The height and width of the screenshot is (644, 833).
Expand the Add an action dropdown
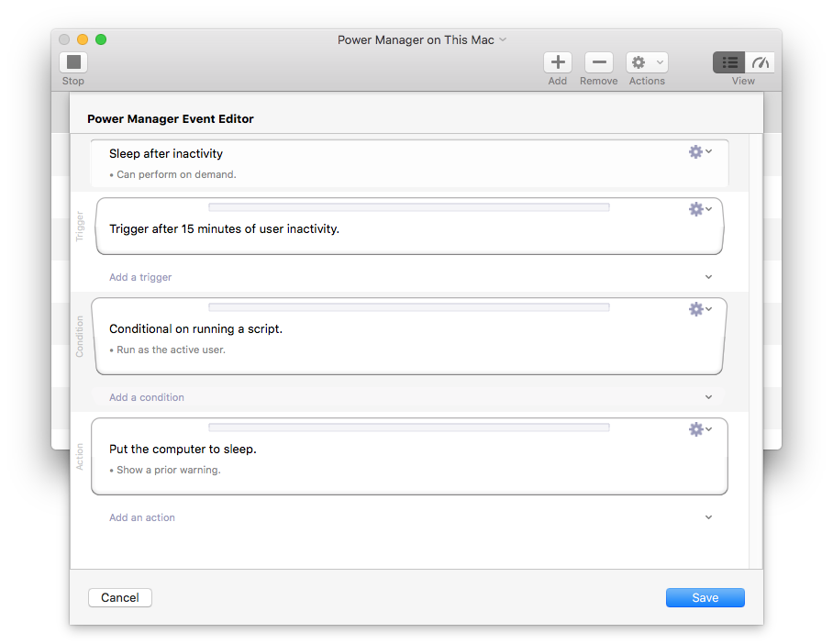pos(708,517)
